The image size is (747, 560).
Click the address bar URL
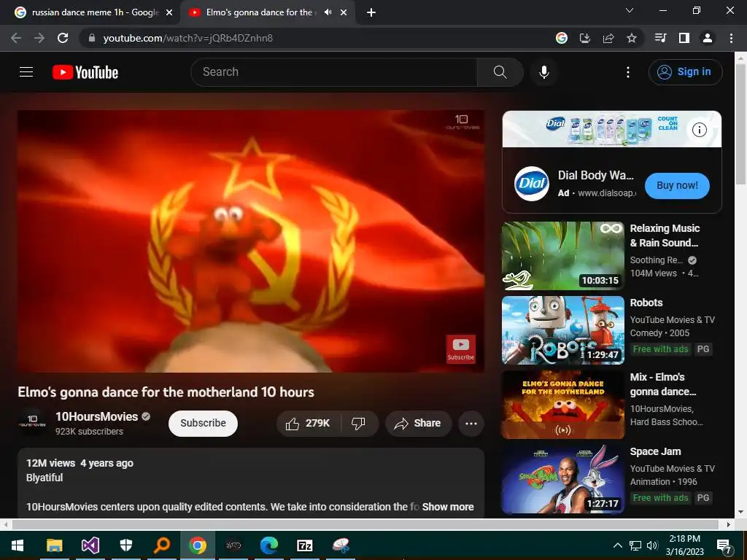(x=187, y=38)
